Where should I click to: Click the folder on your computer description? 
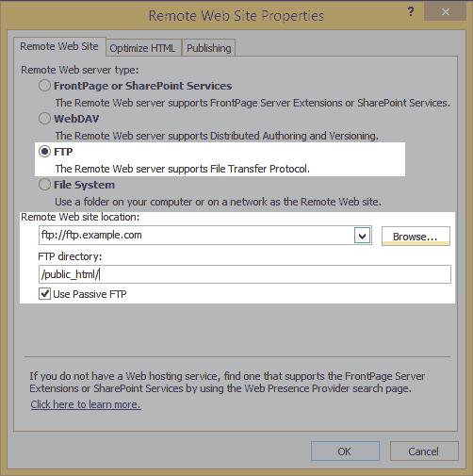point(219,202)
